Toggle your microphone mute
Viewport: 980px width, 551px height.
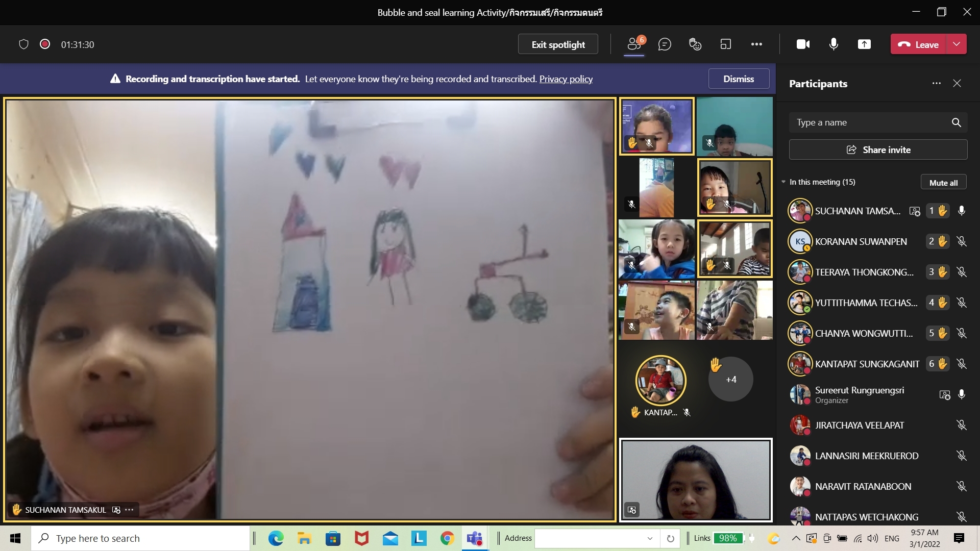tap(834, 44)
